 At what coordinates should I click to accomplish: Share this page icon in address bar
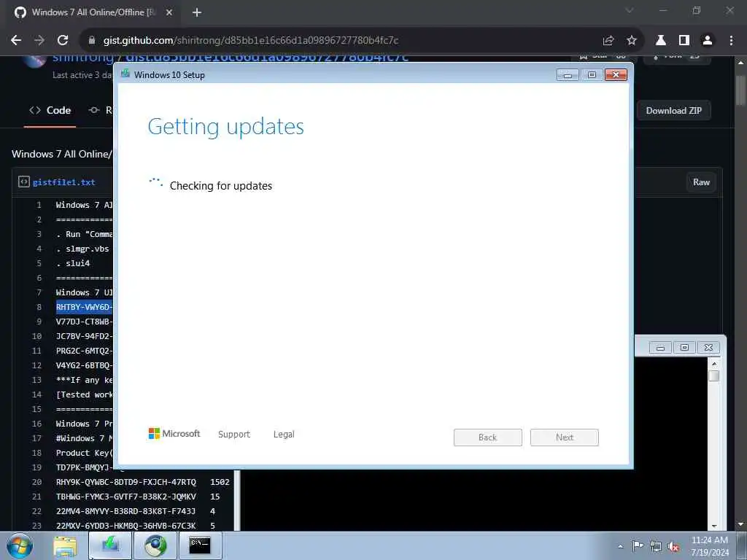608,41
